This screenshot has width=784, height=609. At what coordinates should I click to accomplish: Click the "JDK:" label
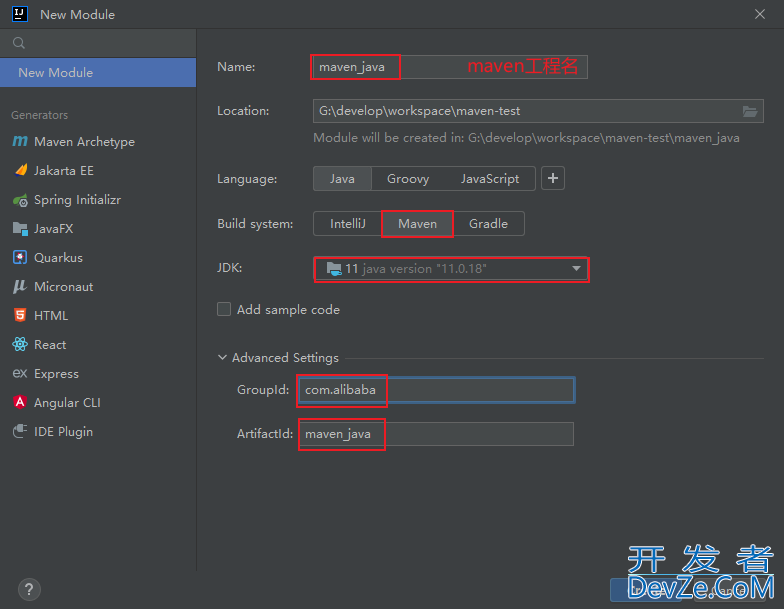tap(230, 268)
